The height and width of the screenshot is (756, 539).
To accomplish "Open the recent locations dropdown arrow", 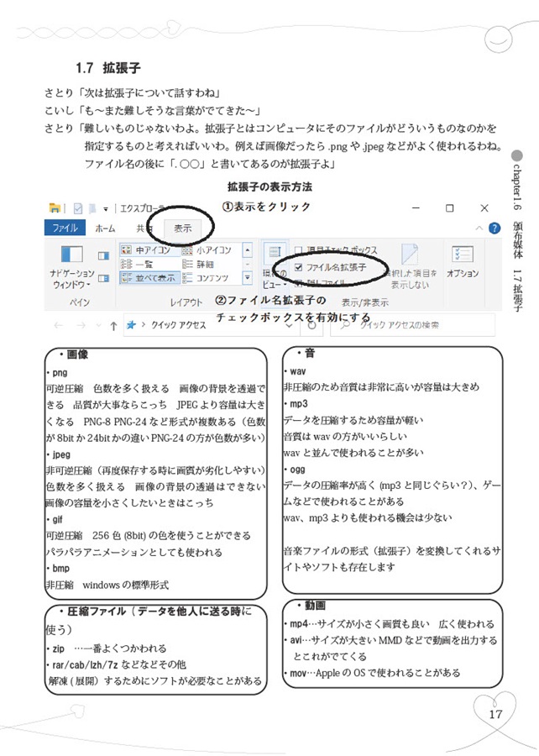I will [98, 326].
